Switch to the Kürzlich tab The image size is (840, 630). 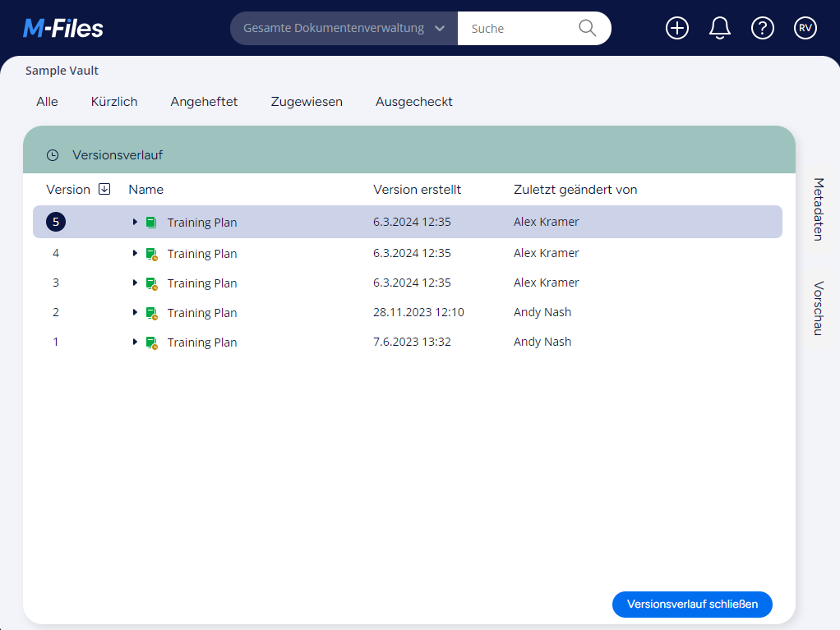point(114,102)
